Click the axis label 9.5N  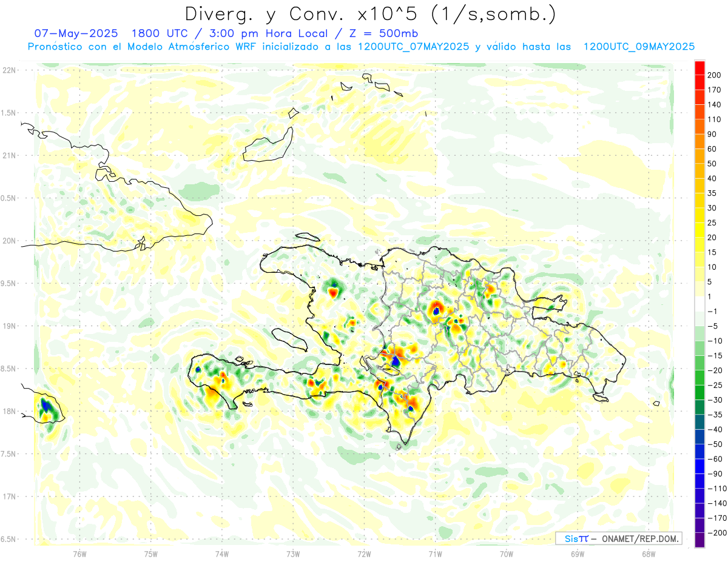pos(9,283)
